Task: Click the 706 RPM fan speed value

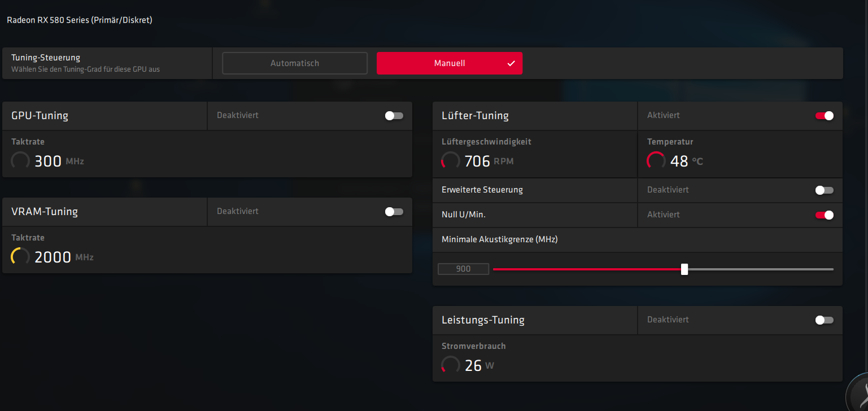Action: click(489, 161)
